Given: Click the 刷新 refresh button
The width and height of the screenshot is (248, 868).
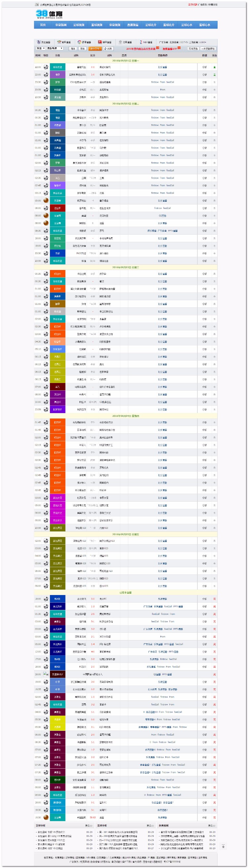Looking at the screenshot, I should (108, 48).
